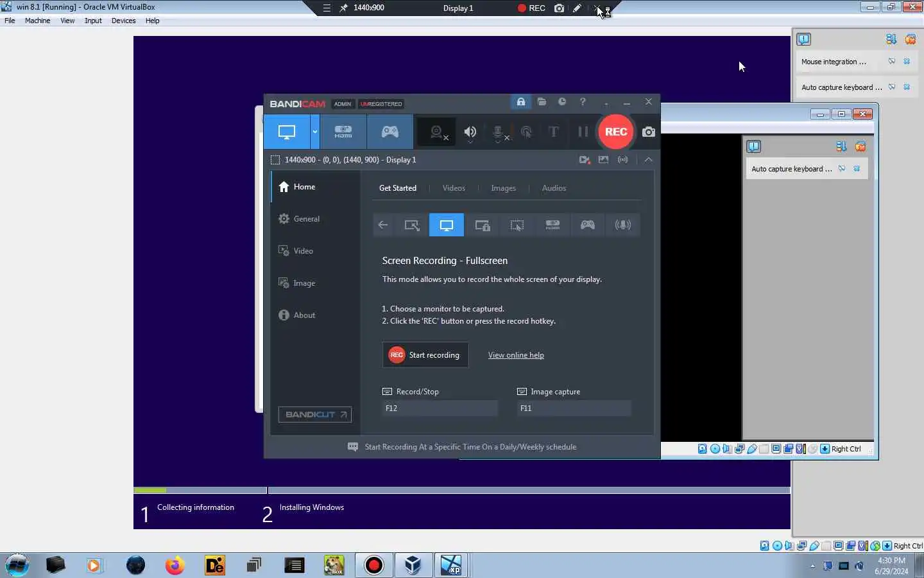This screenshot has width=924, height=578.
Task: Switch to Get Started tab
Action: coord(398,188)
